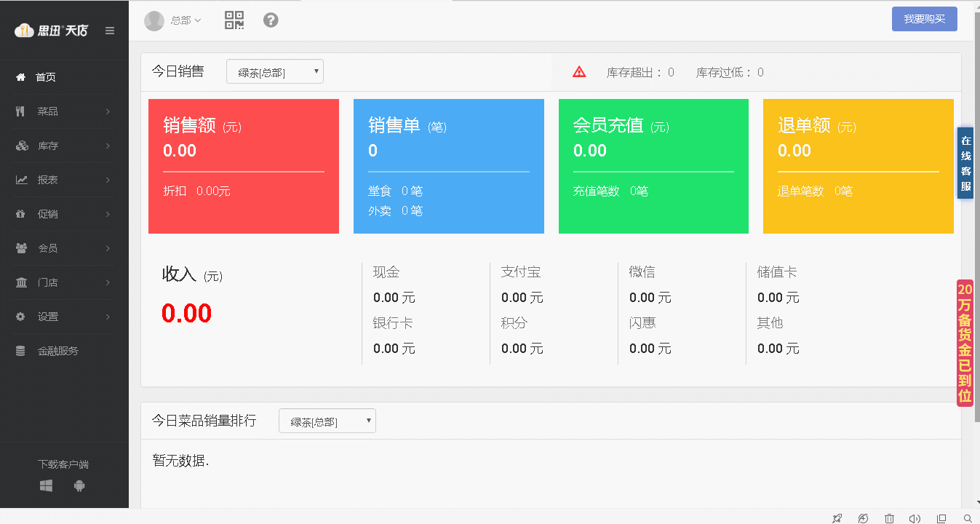This screenshot has width=980, height=524.
Task: Open the 会员 sidebar menu
Action: pyautogui.click(x=64, y=248)
